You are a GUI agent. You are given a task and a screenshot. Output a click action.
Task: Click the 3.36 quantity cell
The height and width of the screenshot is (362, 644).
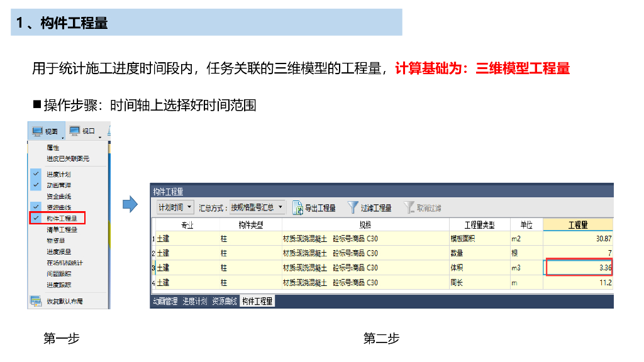click(x=579, y=268)
